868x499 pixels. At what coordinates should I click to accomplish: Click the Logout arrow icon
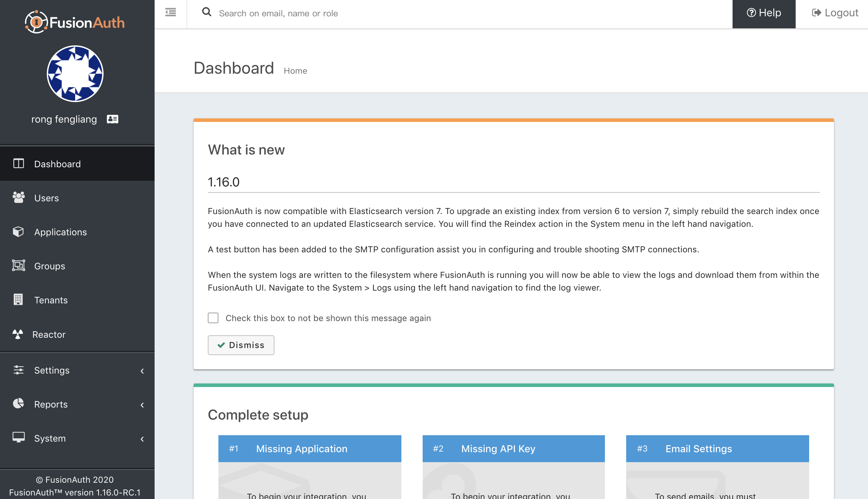[817, 13]
